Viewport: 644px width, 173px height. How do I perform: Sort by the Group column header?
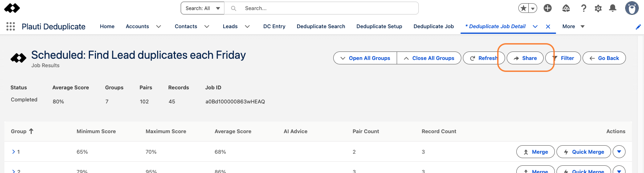22,131
